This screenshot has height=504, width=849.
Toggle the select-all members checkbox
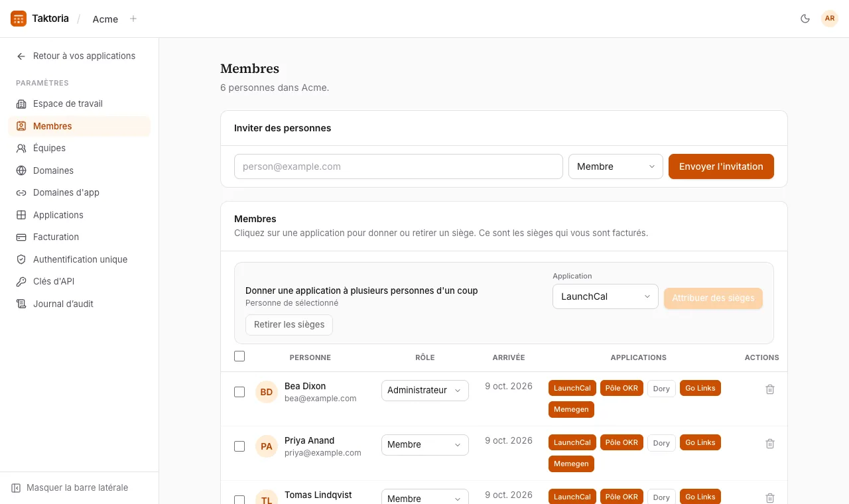coord(239,356)
